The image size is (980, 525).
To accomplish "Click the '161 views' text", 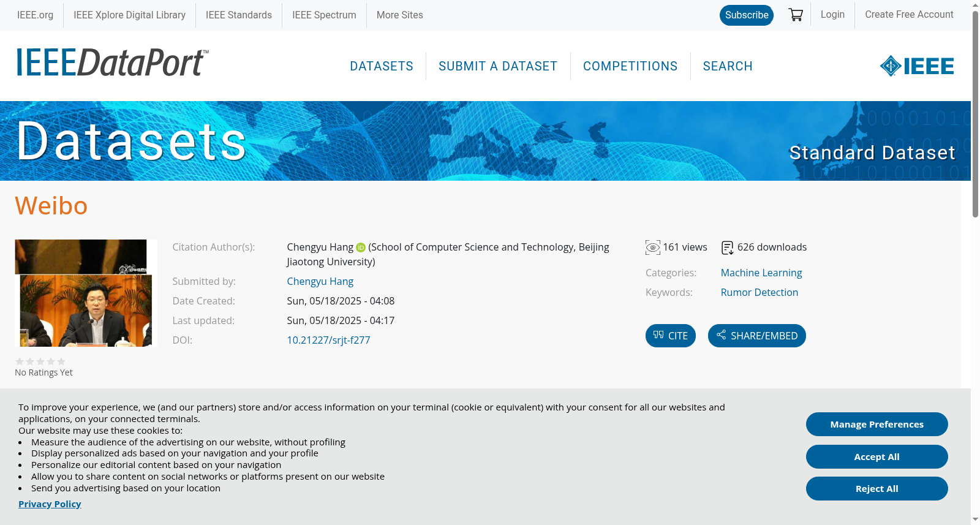I will coord(685,247).
